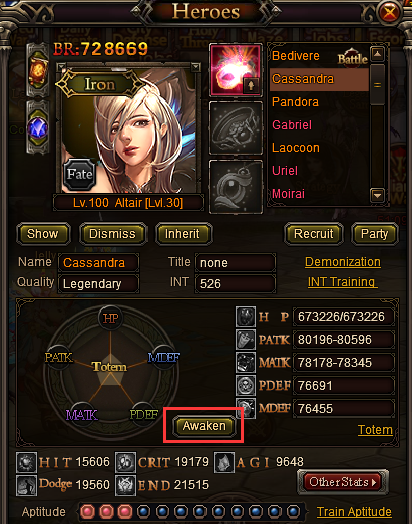
Task: Select the first red aptitude gem
Action: click(88, 511)
